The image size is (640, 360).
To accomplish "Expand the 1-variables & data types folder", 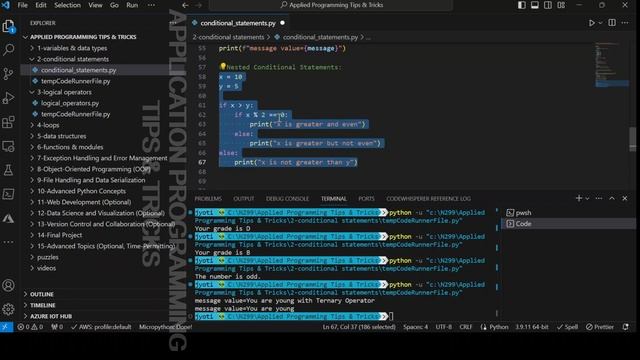I will click(72, 48).
